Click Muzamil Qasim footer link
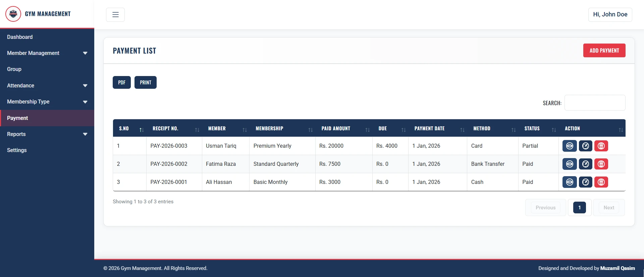Screen dimensions: 644x277 [618, 268]
